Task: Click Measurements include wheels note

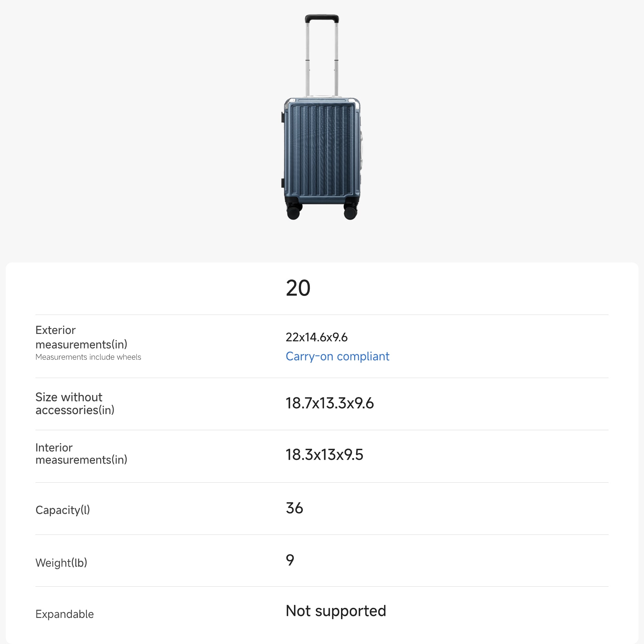Action: coord(88,357)
